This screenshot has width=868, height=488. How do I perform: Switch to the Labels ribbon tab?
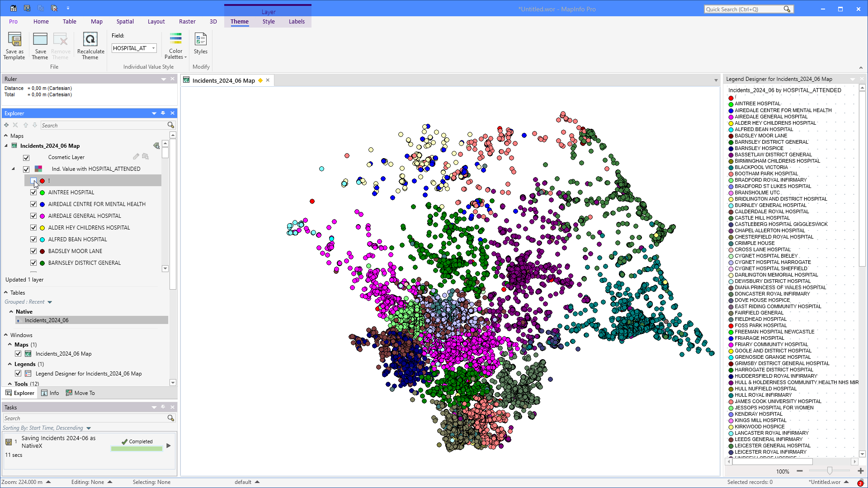(297, 22)
